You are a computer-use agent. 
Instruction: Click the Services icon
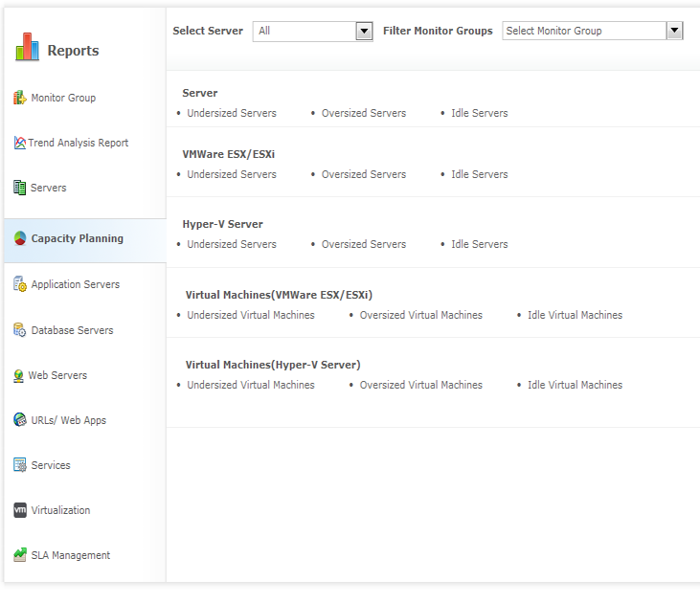tap(20, 465)
